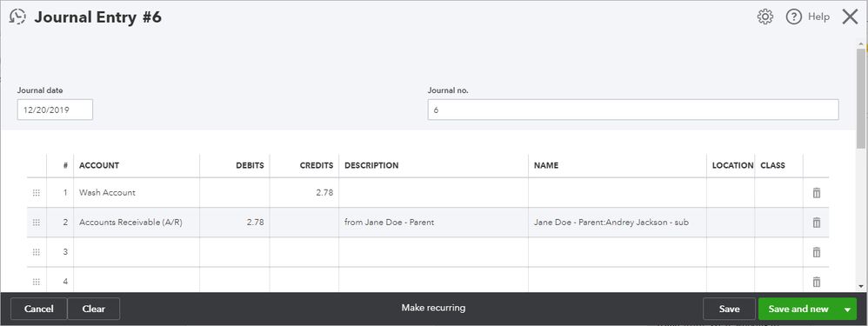This screenshot has height=326, width=868.
Task: Click the Help text link
Action: point(818,17)
